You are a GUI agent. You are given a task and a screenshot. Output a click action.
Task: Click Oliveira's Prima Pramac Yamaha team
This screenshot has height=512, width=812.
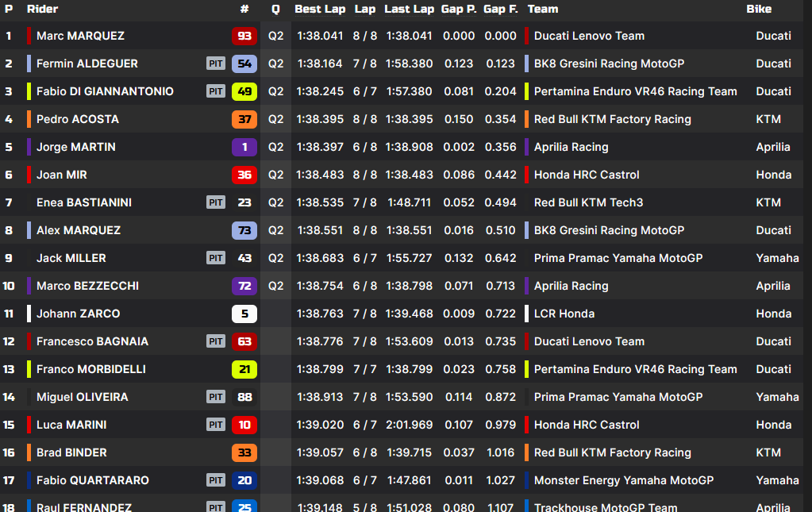(618, 397)
